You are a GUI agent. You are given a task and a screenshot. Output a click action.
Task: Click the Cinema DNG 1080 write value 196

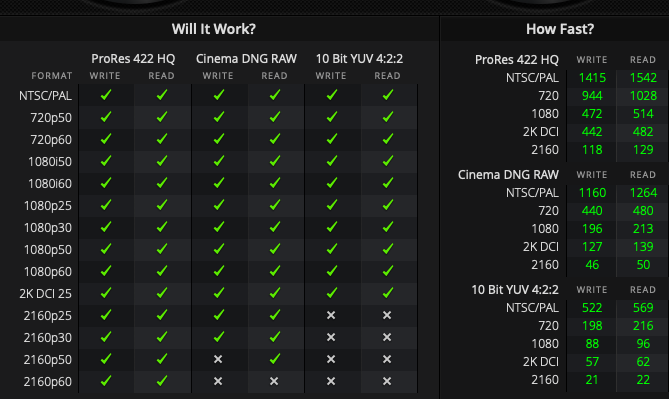coord(592,229)
